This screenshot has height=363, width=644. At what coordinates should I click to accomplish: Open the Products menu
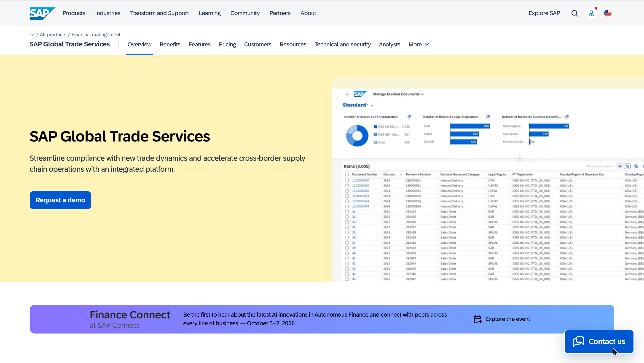click(x=74, y=13)
